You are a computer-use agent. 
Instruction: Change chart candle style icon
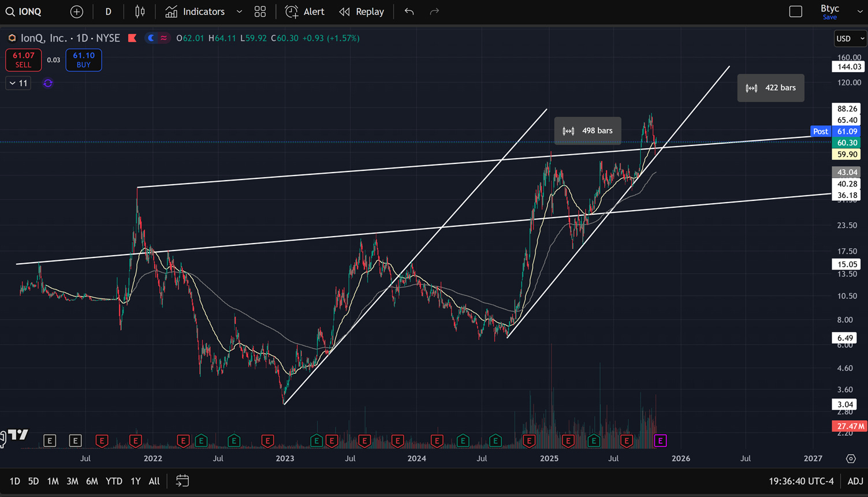click(x=140, y=12)
